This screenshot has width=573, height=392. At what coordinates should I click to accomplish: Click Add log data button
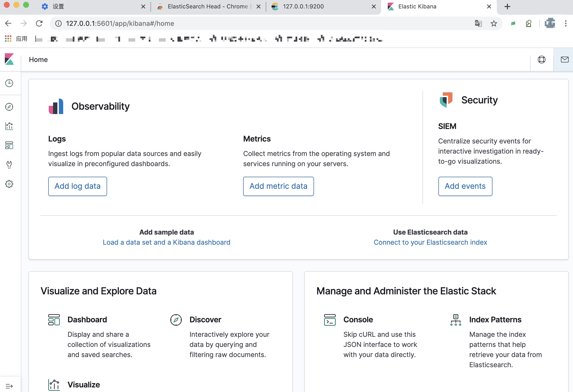pyautogui.click(x=77, y=186)
